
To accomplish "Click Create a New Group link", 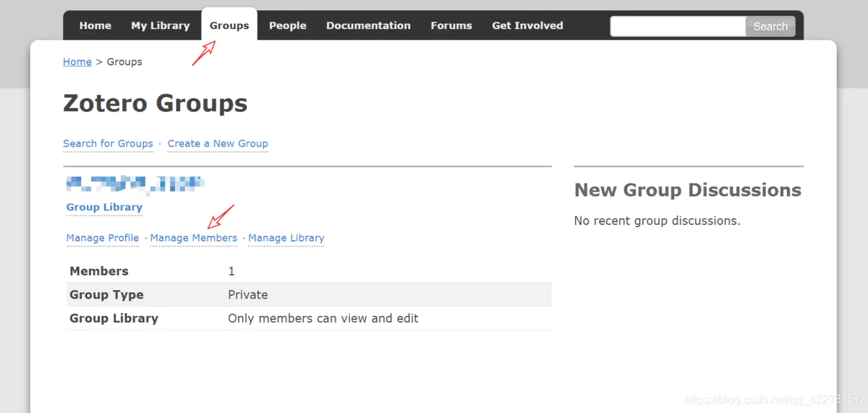I will tap(218, 143).
